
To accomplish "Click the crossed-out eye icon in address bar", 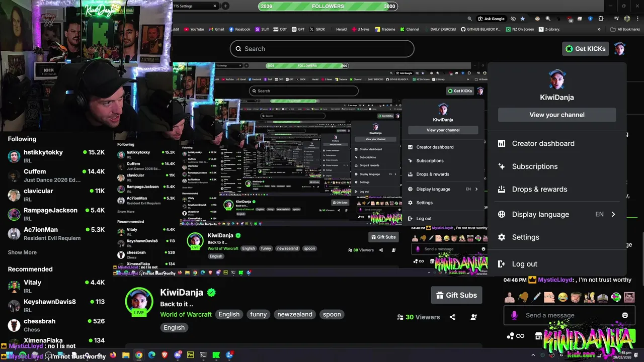I will coord(513,19).
